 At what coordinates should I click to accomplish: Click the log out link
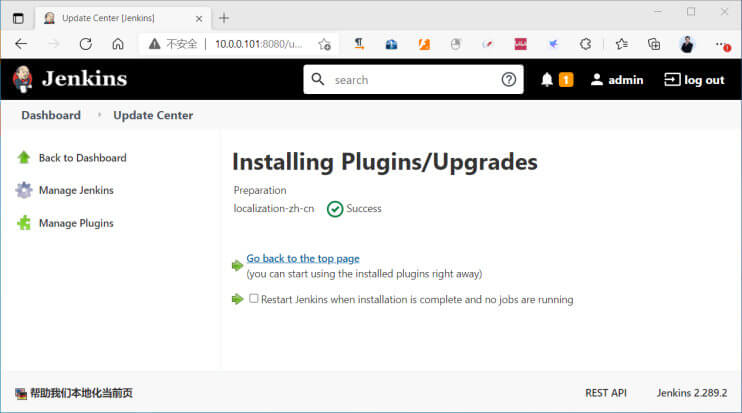pos(694,80)
